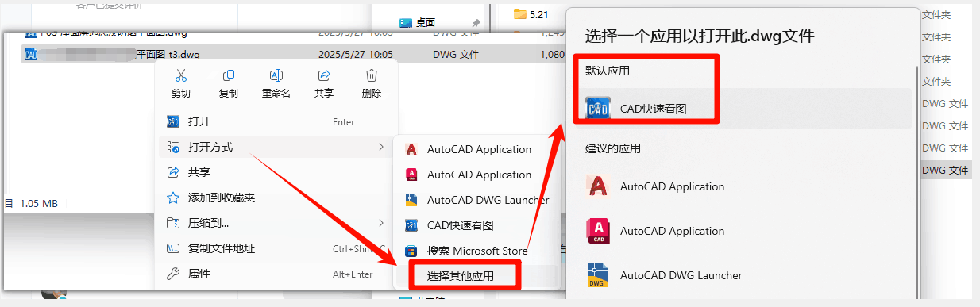Screen dimensions: 980x307
Task: Click the 复制 copy icon in context menu
Action: click(x=229, y=75)
